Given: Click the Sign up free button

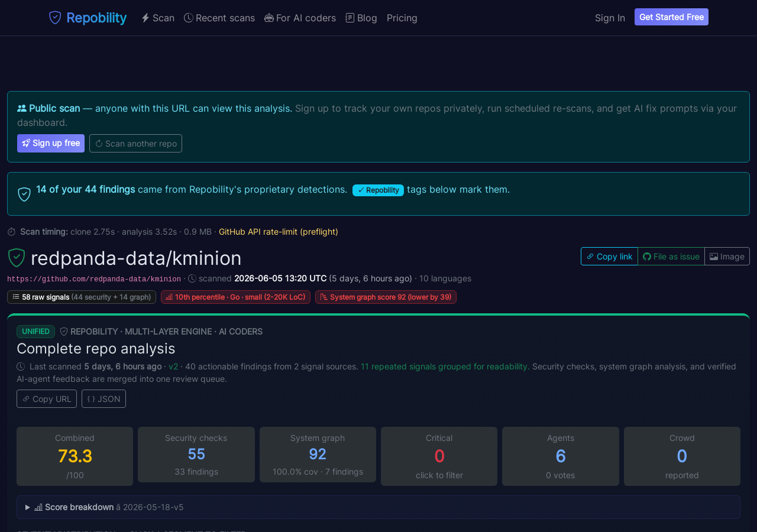Looking at the screenshot, I should 51,143.
